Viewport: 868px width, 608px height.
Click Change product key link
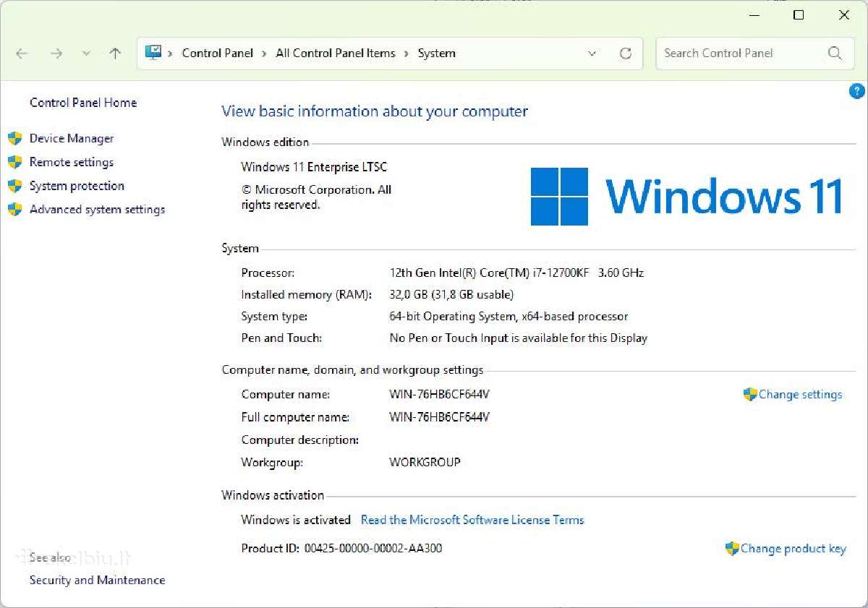pos(793,549)
